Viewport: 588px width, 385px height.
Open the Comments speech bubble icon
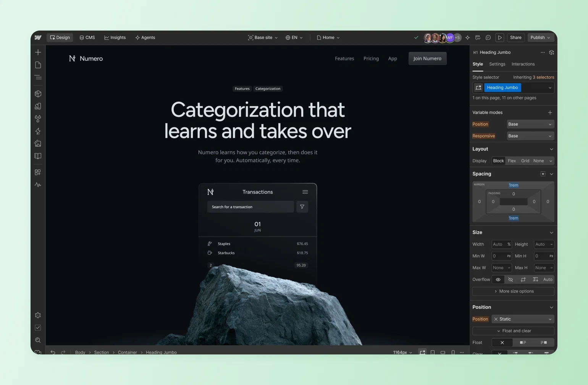tap(488, 37)
